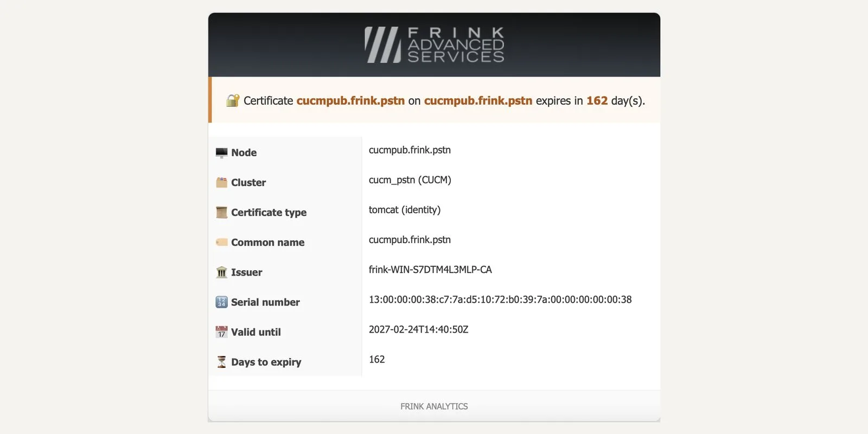
Task: Click the Common name label
Action: (x=267, y=242)
